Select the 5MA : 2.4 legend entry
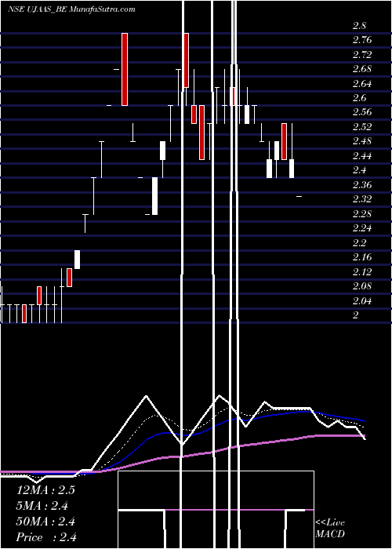 tap(42, 506)
